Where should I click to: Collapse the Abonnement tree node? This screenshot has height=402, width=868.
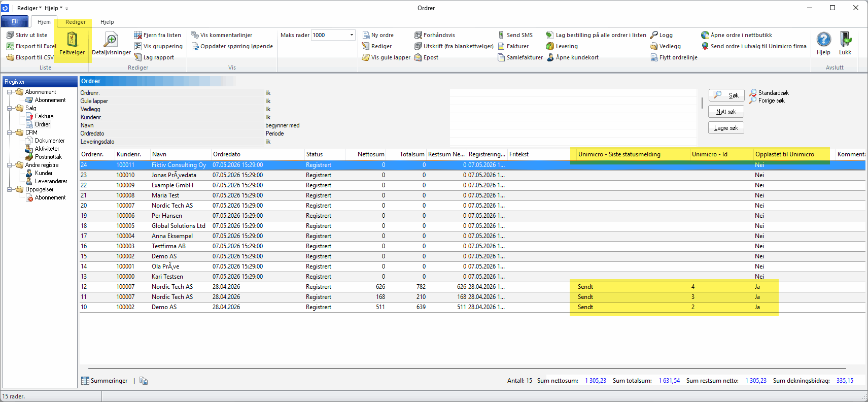[x=10, y=92]
